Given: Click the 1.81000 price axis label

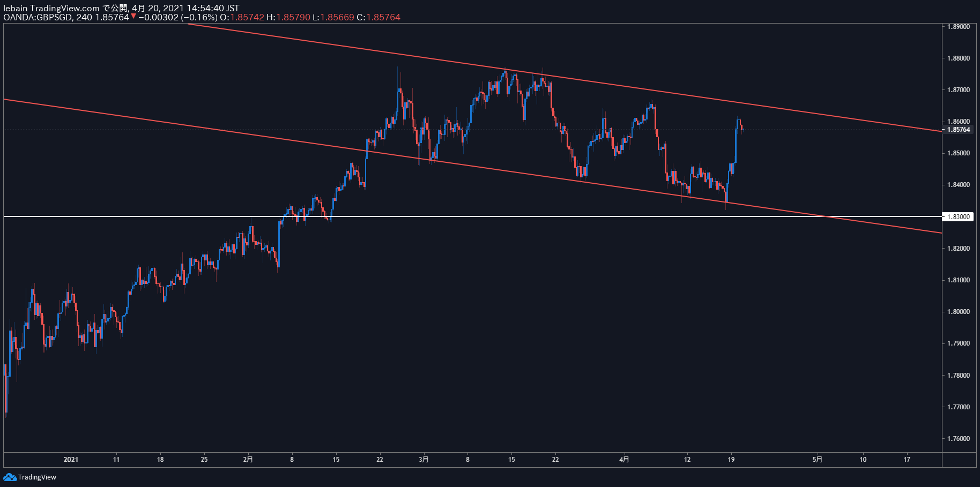Looking at the screenshot, I should (x=959, y=280).
